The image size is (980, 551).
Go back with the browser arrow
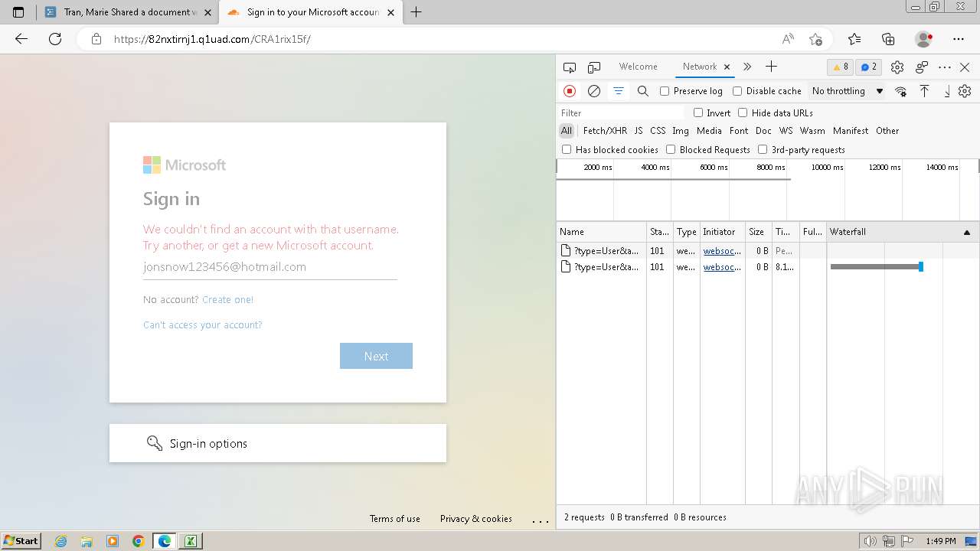click(x=21, y=39)
